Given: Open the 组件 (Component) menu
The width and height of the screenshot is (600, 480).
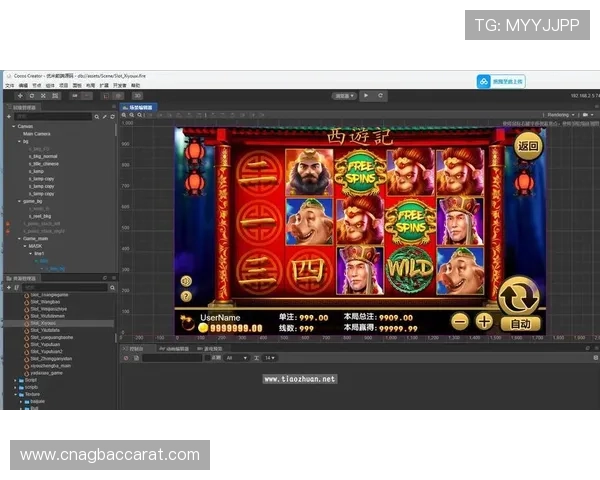Looking at the screenshot, I should tap(50, 85).
